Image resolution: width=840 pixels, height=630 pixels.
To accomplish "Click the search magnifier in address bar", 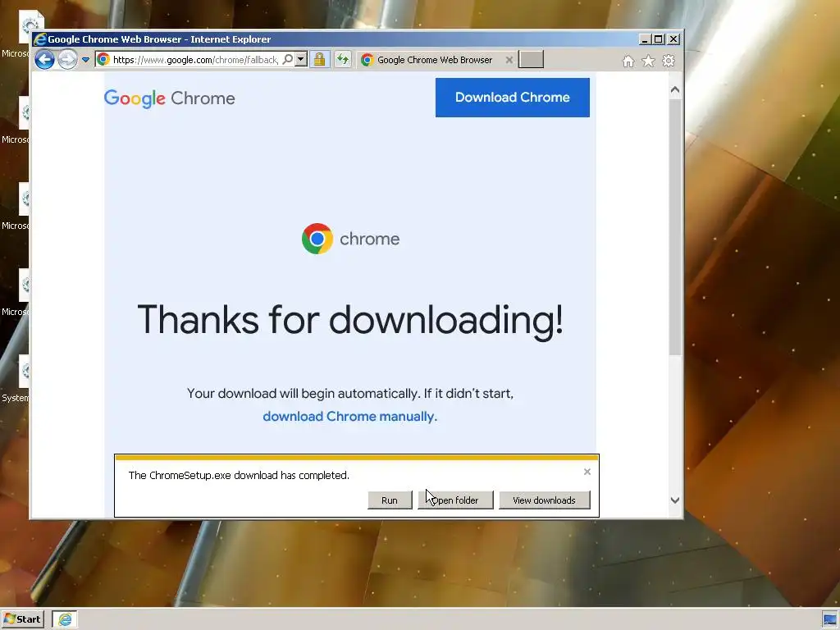I will pos(288,59).
